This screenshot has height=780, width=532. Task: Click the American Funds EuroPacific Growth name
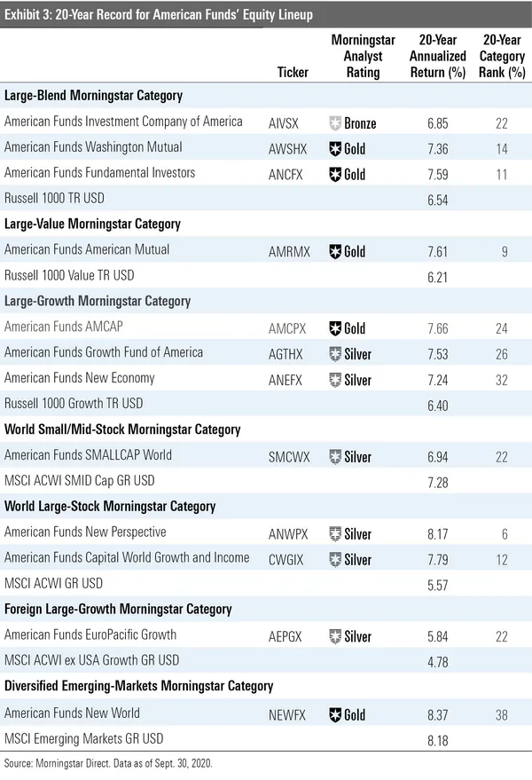[x=90, y=635]
